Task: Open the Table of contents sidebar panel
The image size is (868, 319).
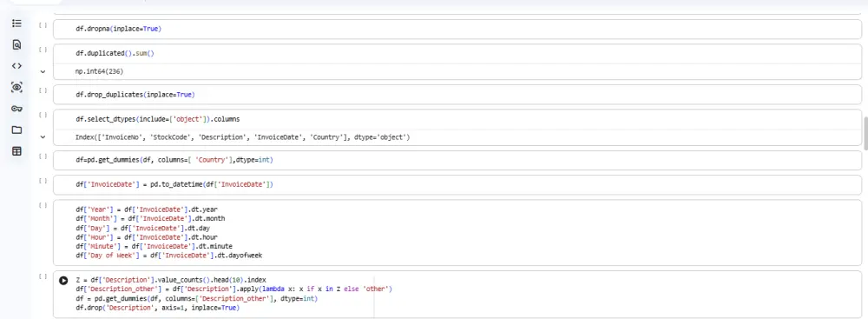Action: coord(16,23)
